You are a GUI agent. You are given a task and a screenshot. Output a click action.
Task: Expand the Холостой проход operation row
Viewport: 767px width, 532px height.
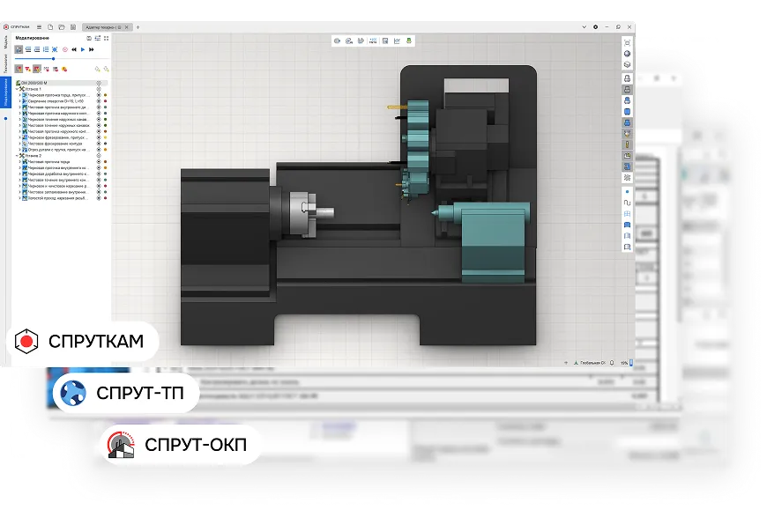tap(20, 198)
